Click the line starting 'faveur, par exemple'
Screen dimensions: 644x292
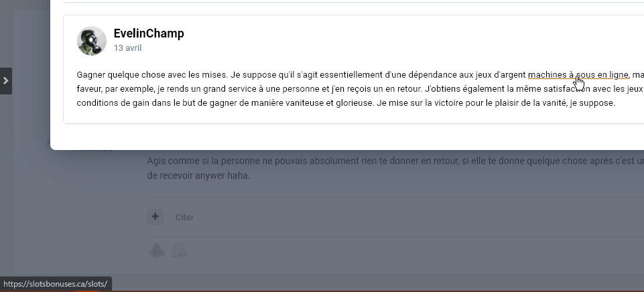click(360, 88)
